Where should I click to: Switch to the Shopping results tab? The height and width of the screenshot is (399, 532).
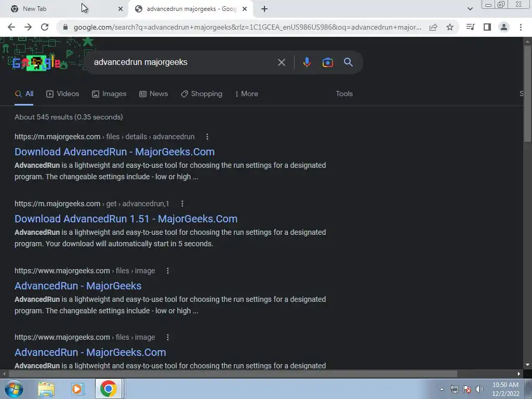(202, 94)
